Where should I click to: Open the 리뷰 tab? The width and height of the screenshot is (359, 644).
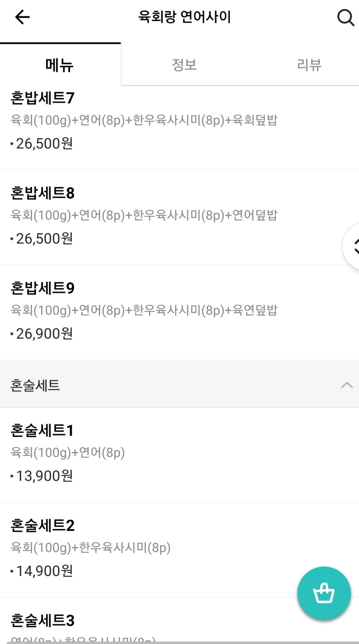(309, 65)
